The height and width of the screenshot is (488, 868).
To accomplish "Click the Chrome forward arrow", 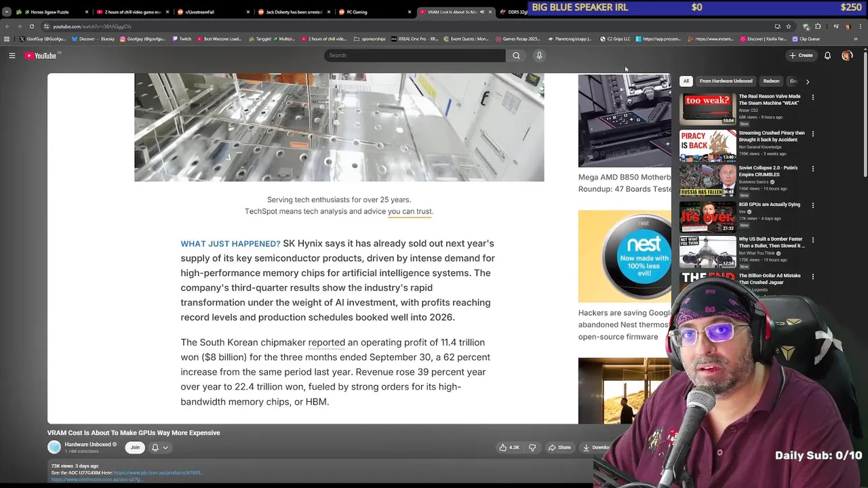I will coord(19,26).
